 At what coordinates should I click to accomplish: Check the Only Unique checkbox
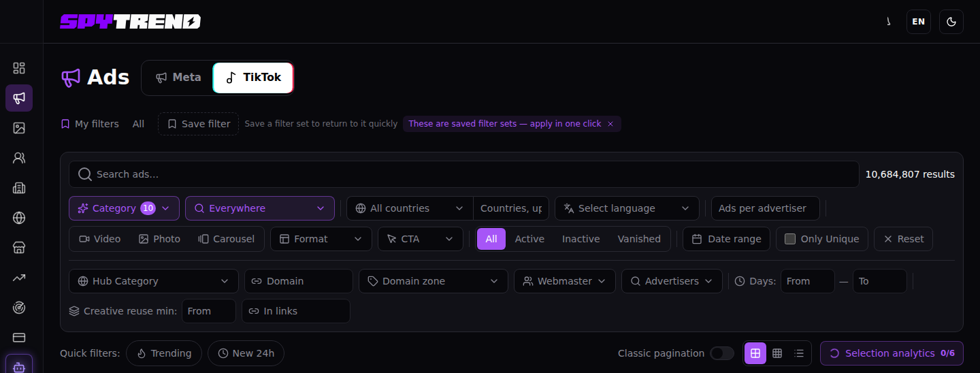[790, 239]
